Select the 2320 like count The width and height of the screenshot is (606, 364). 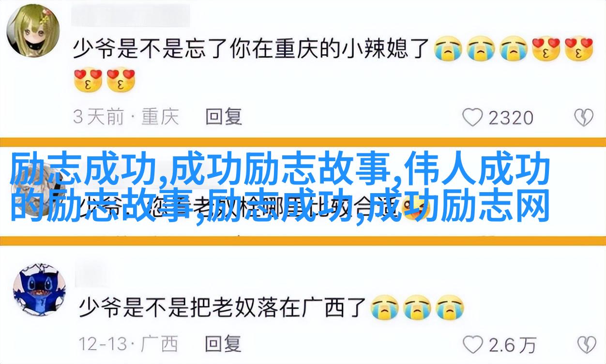[x=510, y=118]
